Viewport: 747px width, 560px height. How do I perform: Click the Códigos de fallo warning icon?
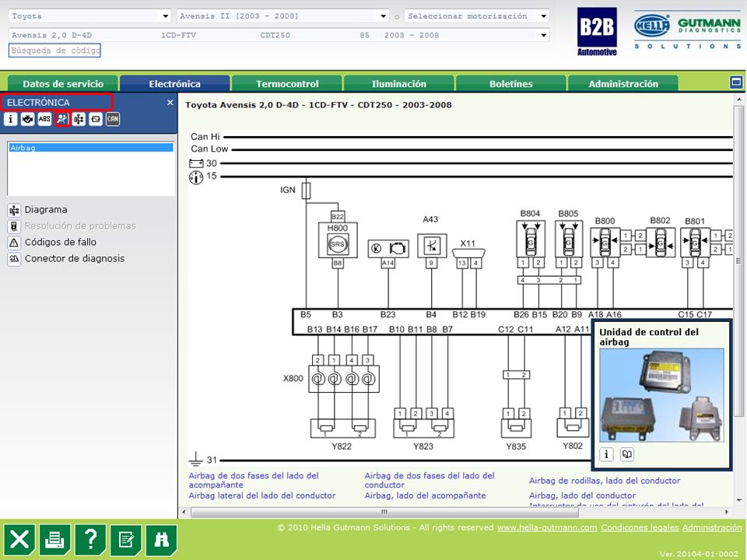click(14, 243)
